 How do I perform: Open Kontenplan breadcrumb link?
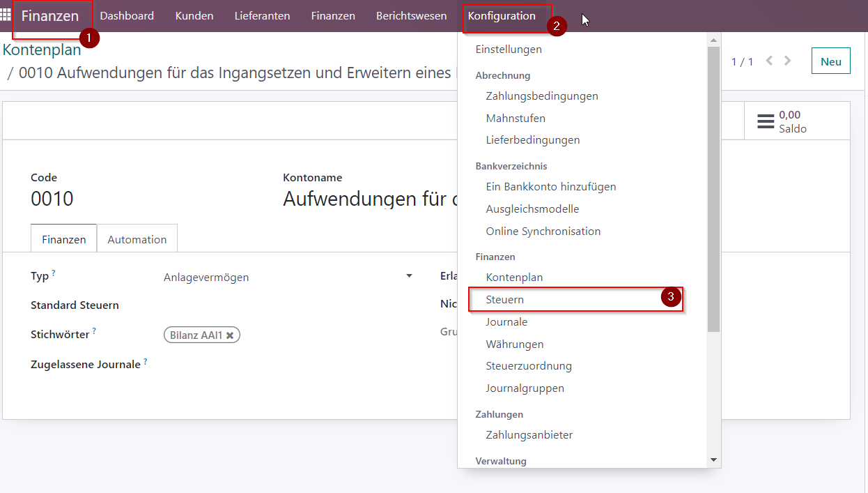point(42,50)
